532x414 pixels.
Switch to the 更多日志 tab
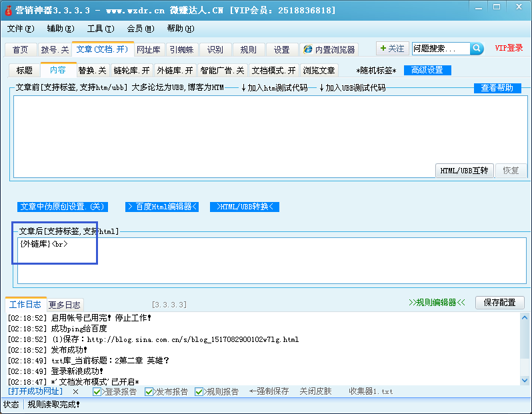(x=65, y=304)
